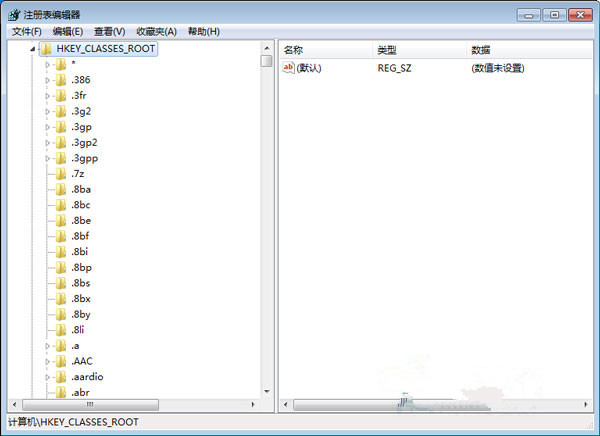This screenshot has height=436, width=600.
Task: Expand the .386 key node
Action: (47, 80)
